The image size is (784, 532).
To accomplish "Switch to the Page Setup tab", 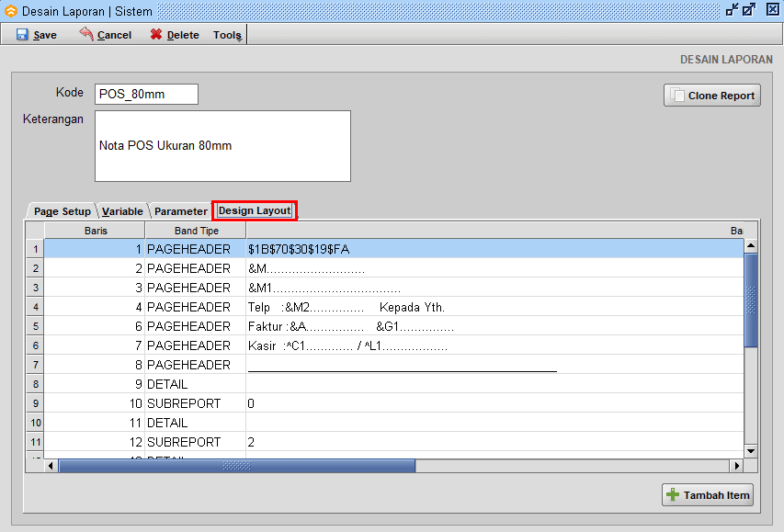I will (x=62, y=211).
